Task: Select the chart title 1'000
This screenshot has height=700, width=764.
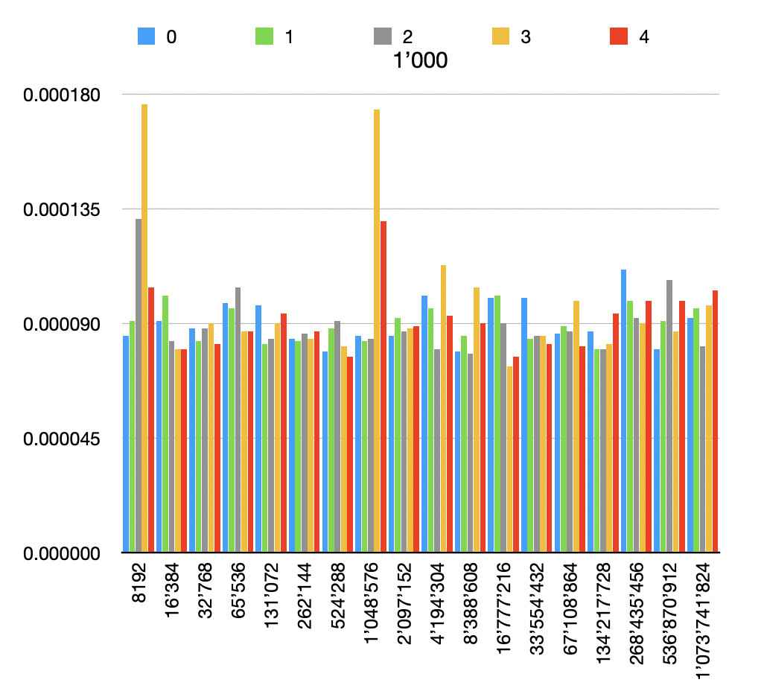Action: (420, 60)
